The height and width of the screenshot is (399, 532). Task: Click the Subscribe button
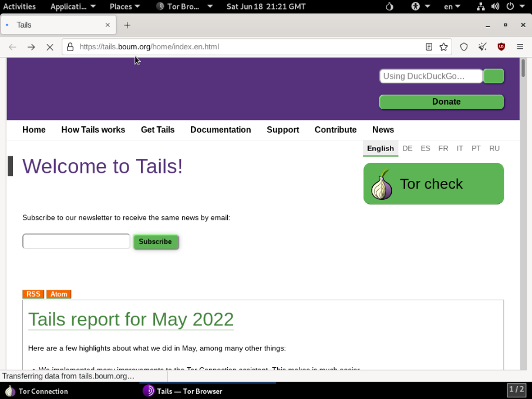click(156, 242)
